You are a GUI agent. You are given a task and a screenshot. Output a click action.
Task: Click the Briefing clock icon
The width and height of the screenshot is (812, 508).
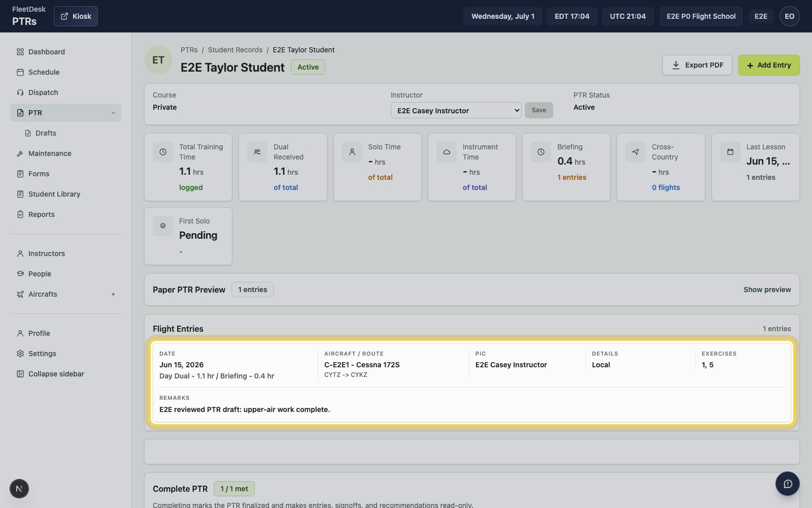pyautogui.click(x=541, y=152)
